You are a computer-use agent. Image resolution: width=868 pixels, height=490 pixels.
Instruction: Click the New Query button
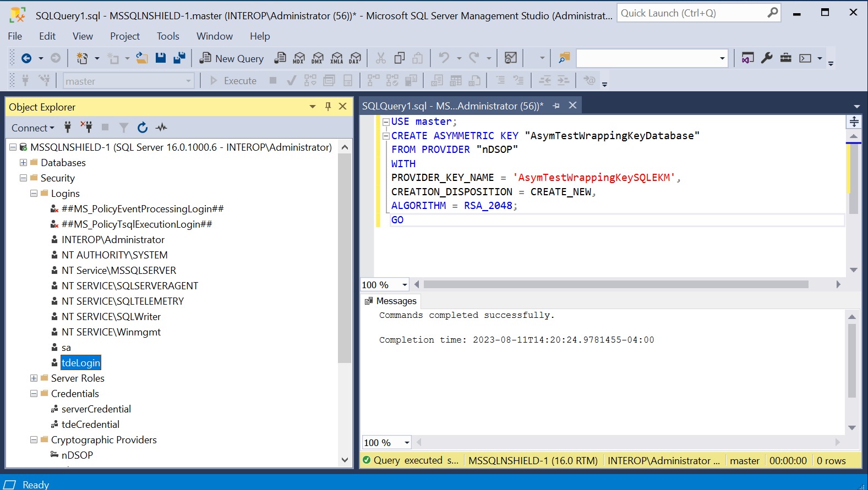click(232, 58)
